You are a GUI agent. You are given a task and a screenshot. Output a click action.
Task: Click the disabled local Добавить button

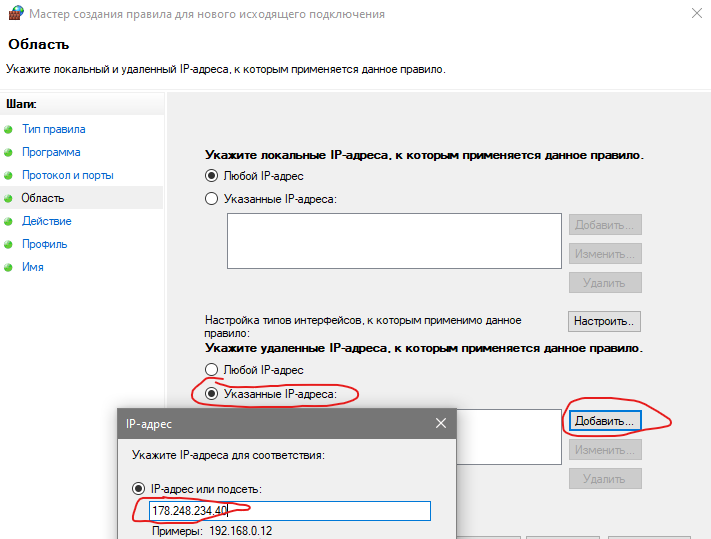point(605,225)
